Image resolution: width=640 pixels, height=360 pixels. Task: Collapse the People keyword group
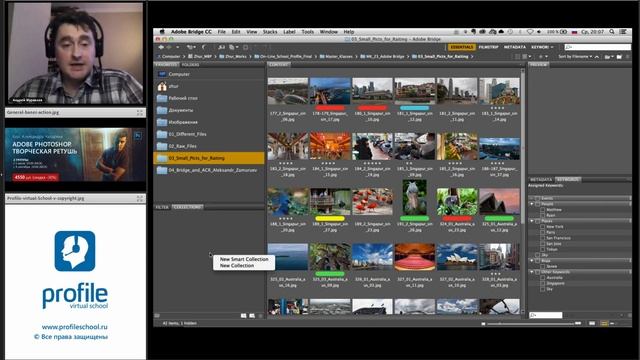532,204
